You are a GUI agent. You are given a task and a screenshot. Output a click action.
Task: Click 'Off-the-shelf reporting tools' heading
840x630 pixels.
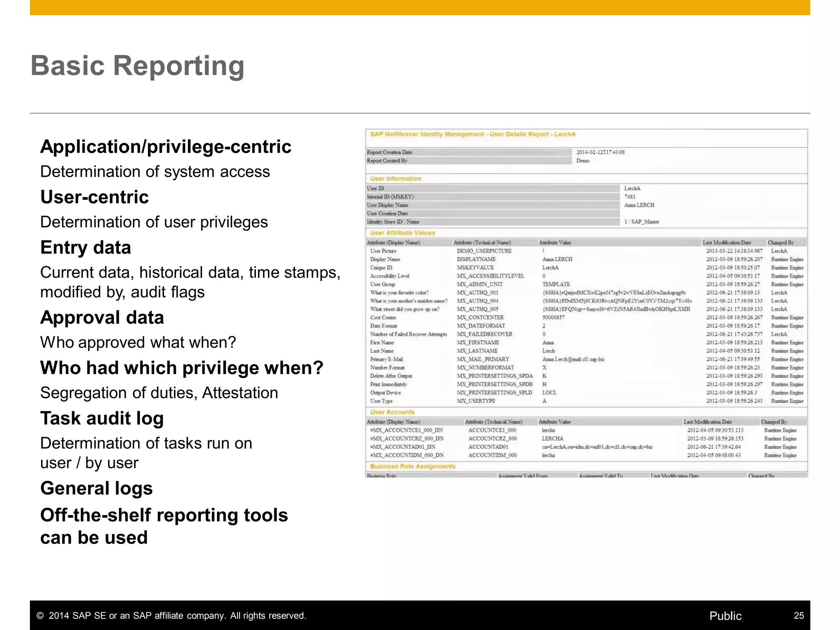(x=164, y=515)
